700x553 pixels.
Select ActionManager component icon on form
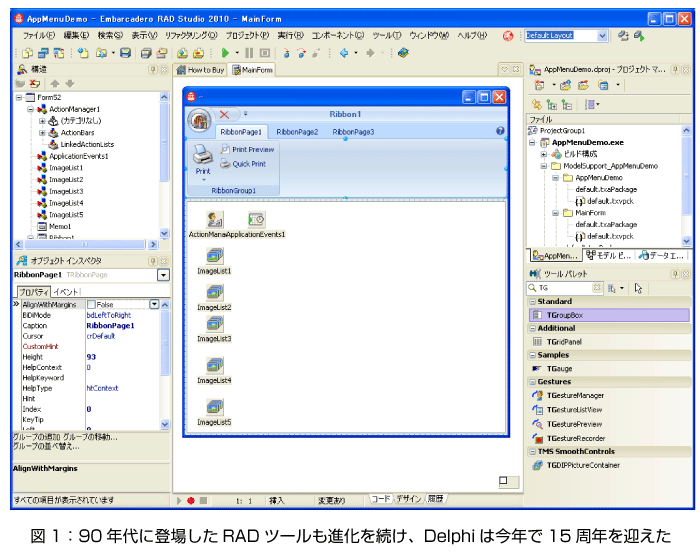(x=215, y=220)
